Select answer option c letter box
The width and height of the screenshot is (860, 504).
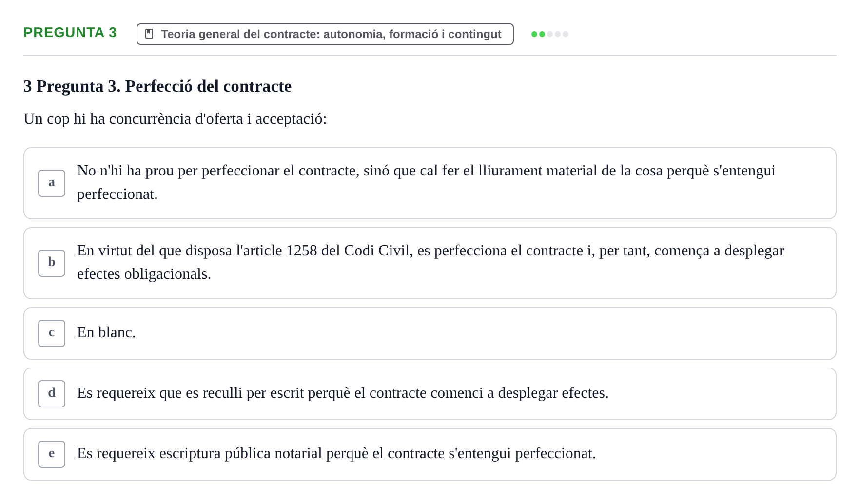click(x=52, y=333)
